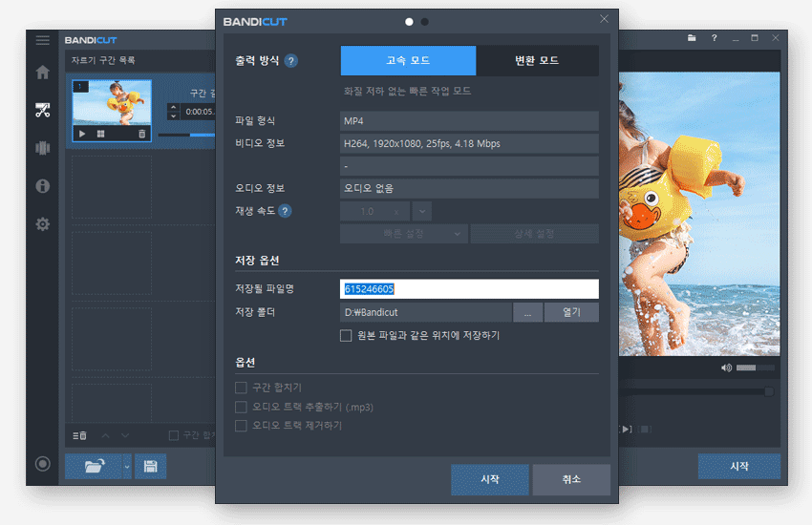
Task: Move segment down with the down arrow
Action: coord(125,435)
